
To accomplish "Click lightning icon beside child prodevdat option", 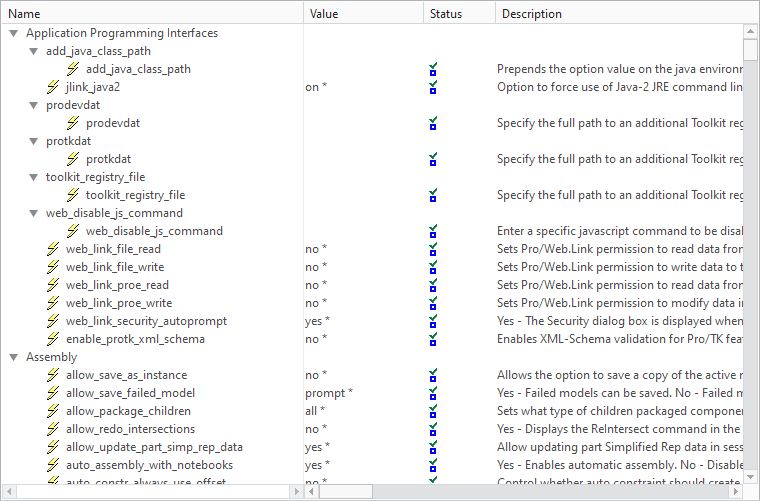I will point(73,123).
